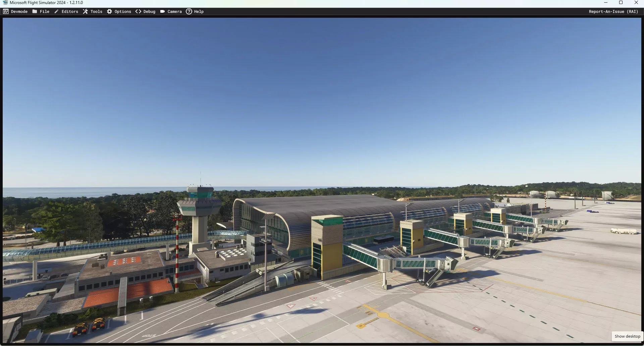Image resolution: width=644 pixels, height=346 pixels.
Task: Click the Debug code brackets icon
Action: tap(138, 11)
